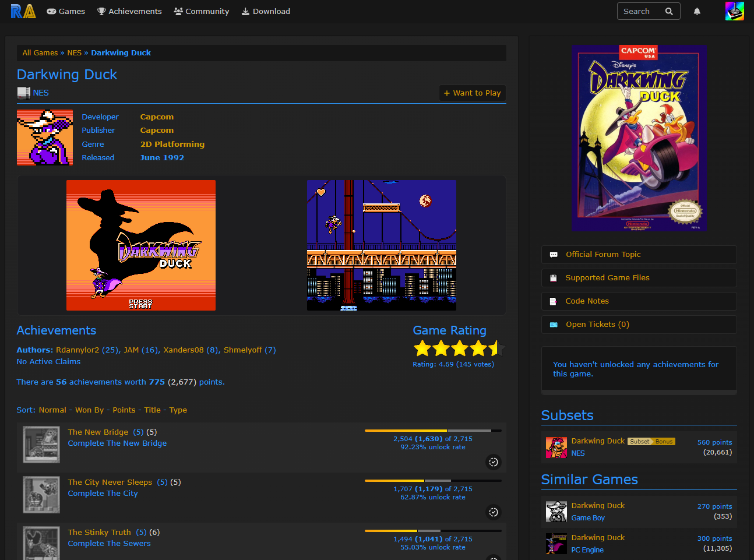The image size is (754, 560).
Task: Click The City Never Sleeps progression icon
Action: [494, 512]
